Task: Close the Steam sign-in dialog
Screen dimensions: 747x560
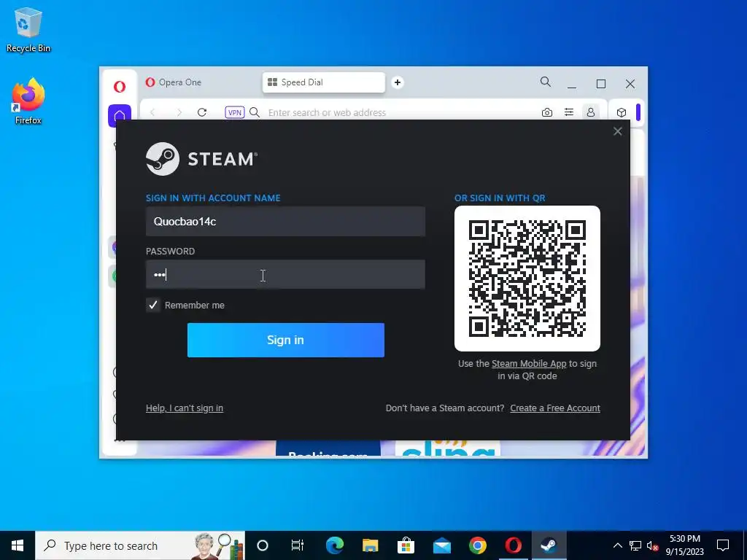Action: coord(617,131)
